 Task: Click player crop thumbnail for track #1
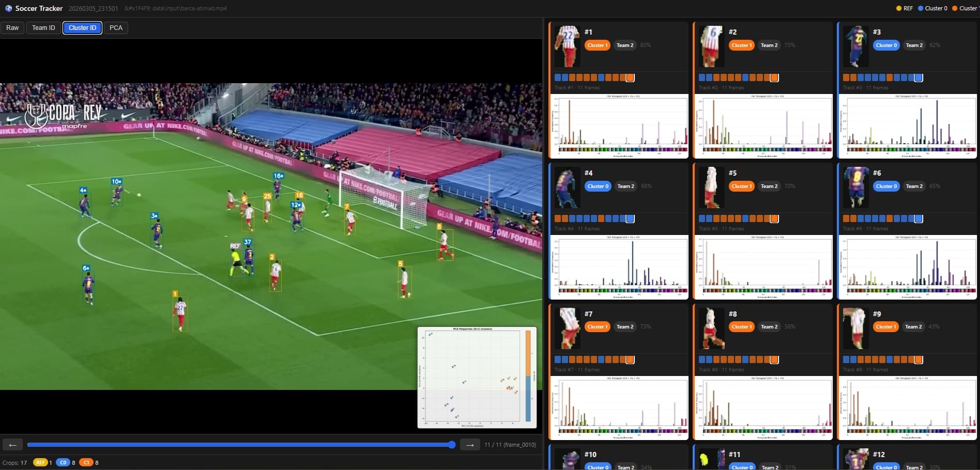click(567, 46)
